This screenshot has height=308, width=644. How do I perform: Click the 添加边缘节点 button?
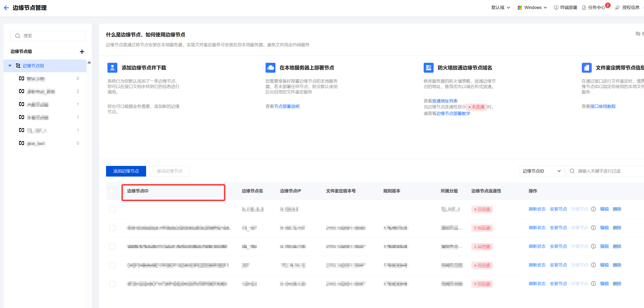click(x=126, y=171)
